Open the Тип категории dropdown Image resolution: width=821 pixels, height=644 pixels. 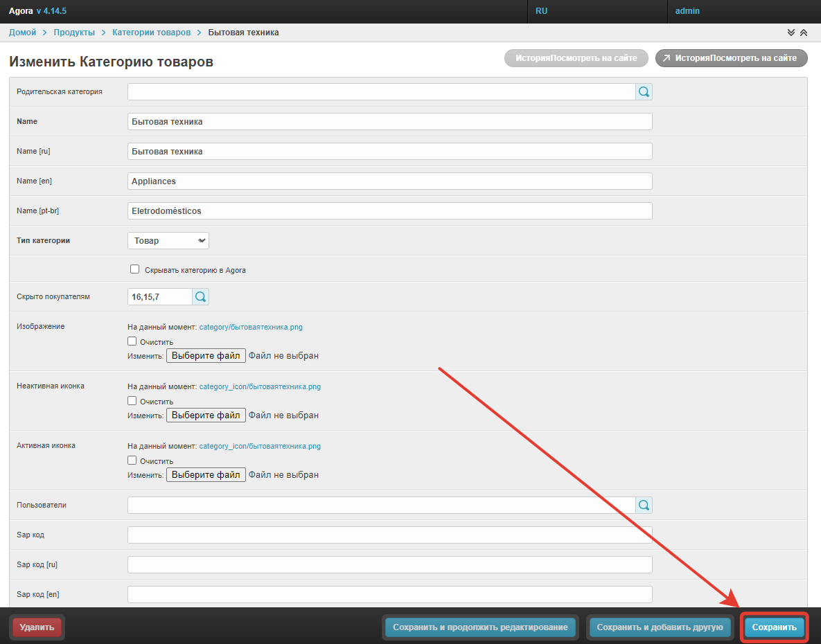click(168, 241)
